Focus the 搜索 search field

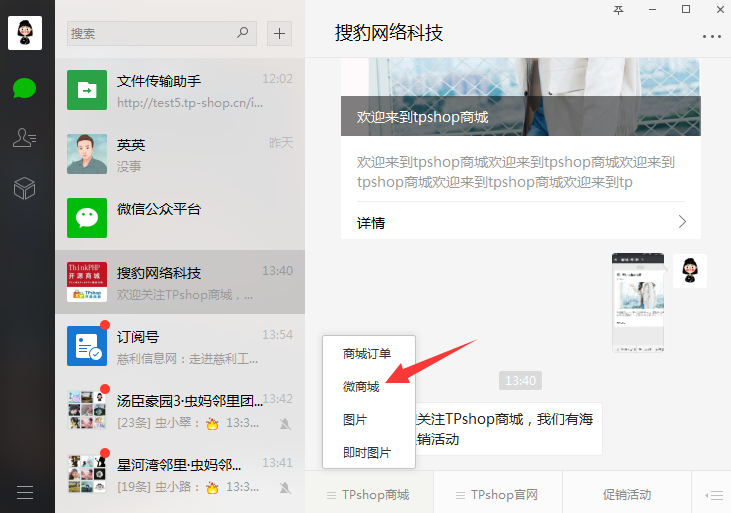(162, 33)
